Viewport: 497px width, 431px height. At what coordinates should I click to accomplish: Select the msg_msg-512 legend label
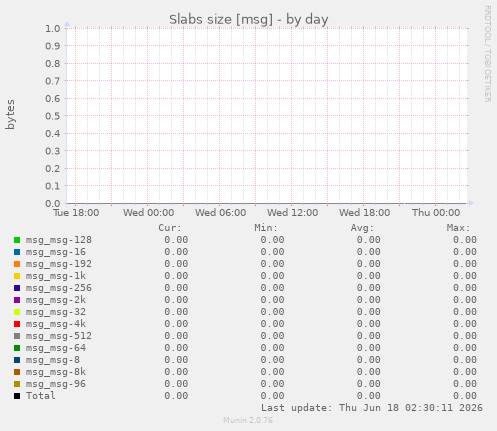click(59, 336)
